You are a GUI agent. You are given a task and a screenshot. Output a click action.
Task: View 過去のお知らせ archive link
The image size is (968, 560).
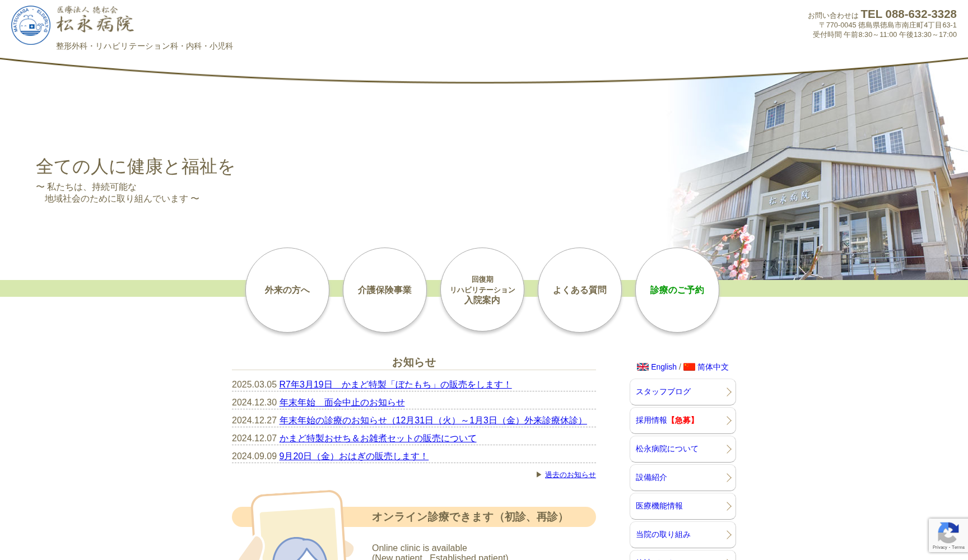click(x=570, y=475)
